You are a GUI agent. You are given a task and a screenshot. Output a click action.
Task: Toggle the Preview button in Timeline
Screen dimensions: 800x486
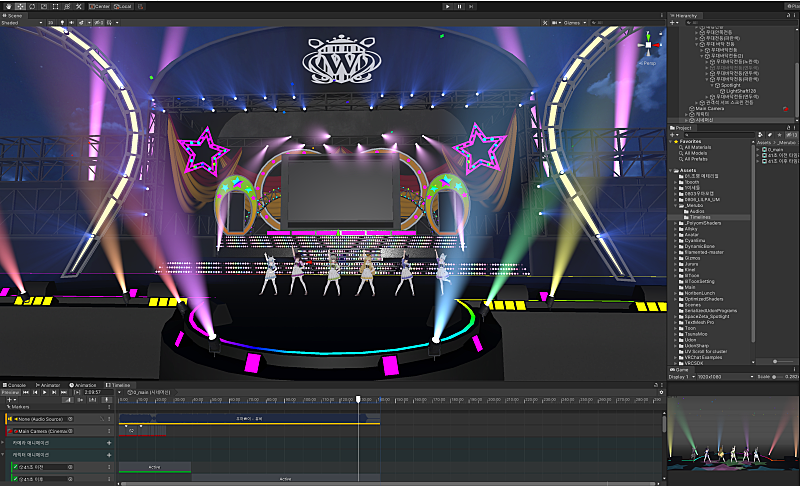10,393
